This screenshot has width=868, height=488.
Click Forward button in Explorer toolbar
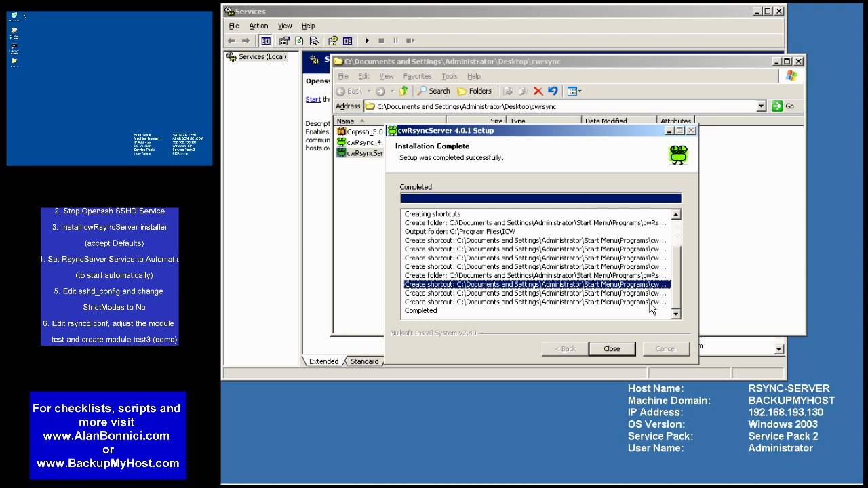pos(380,91)
